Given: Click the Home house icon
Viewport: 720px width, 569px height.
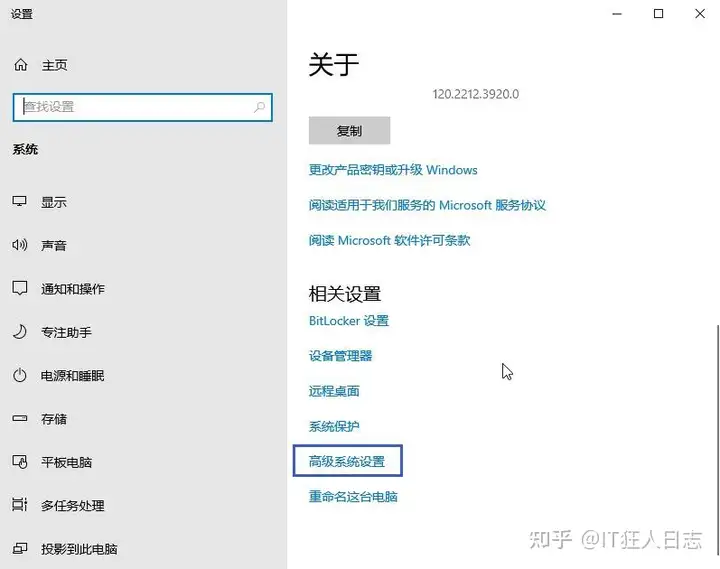Looking at the screenshot, I should click(x=21, y=65).
